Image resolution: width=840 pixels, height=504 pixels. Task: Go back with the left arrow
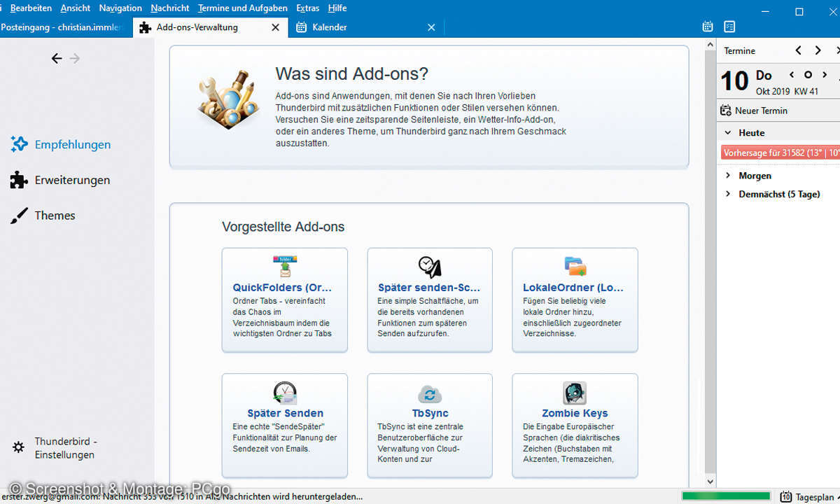[x=57, y=58]
